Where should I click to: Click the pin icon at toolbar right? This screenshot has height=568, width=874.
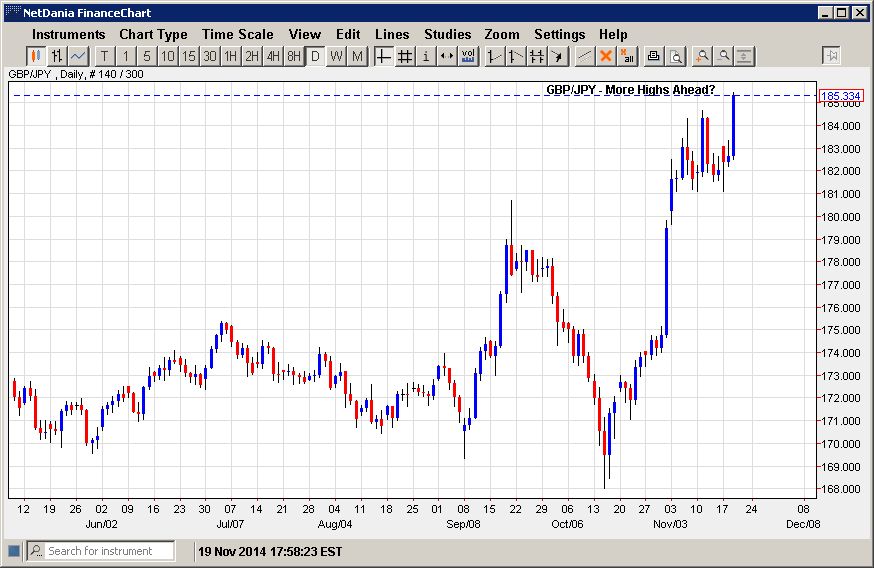832,56
